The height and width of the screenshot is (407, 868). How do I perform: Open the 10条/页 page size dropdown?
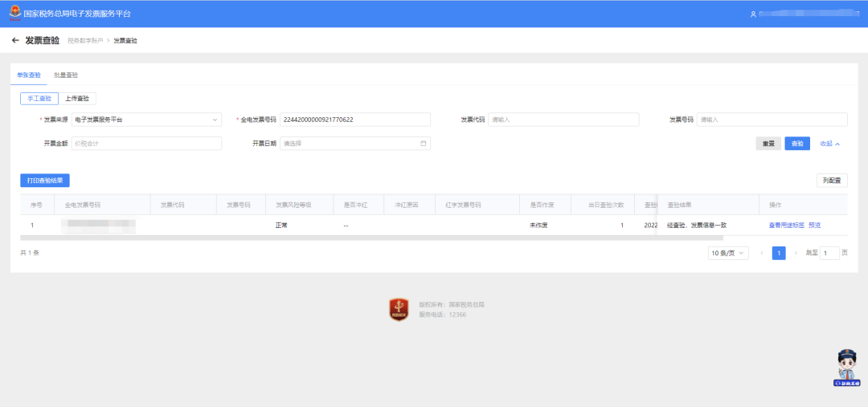[x=727, y=253]
